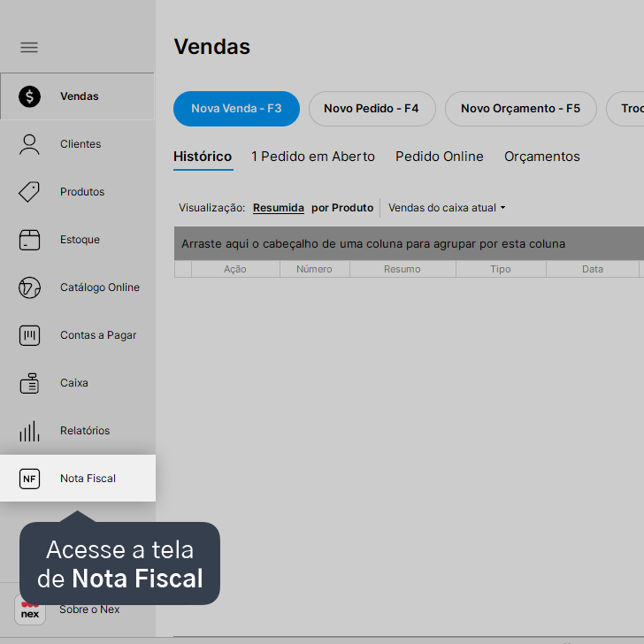
Task: Click the Catálogo Online globe icon
Action: tap(29, 287)
